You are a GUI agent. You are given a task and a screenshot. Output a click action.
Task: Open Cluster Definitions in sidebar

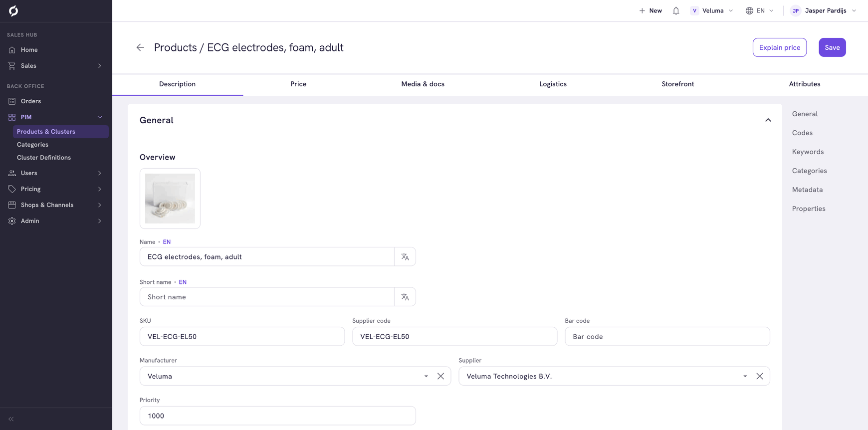[44, 158]
